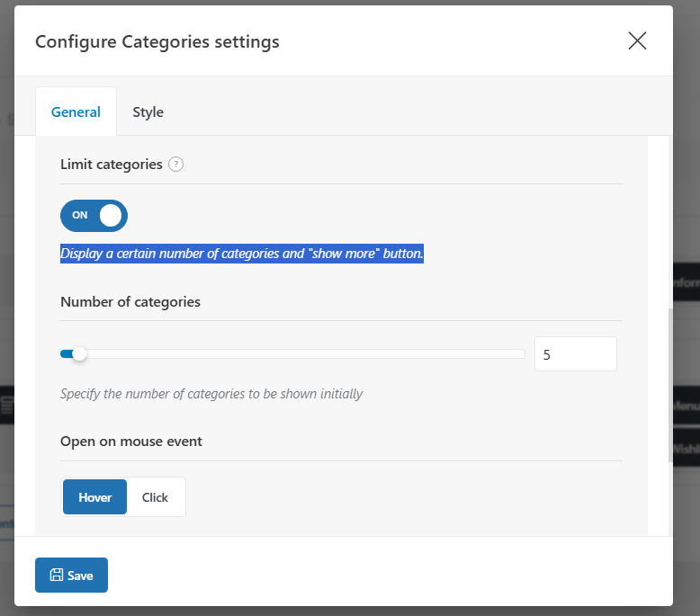Click the 'Configure Categories settings' title

157,41
